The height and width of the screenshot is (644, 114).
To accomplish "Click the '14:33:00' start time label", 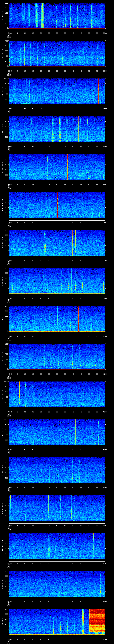I will click(x=9, y=109).
